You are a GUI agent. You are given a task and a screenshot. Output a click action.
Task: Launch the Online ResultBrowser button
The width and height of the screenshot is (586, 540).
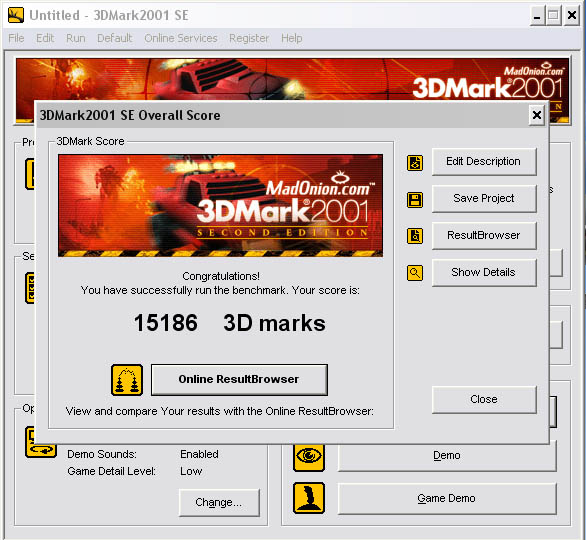(x=239, y=379)
